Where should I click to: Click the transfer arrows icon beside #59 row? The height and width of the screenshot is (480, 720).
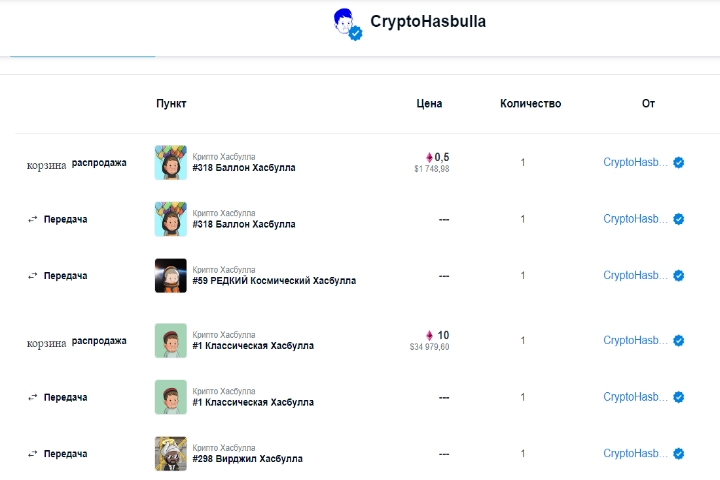[33, 276]
